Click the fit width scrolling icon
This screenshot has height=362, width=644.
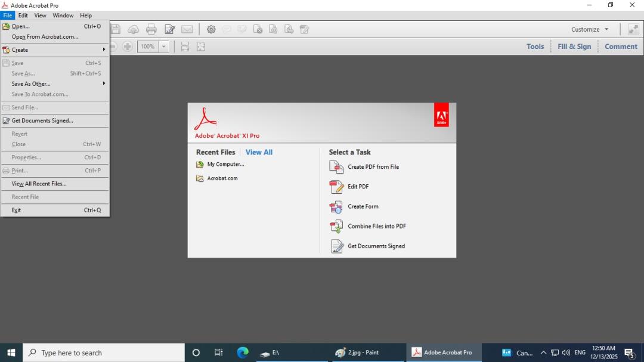(185, 47)
